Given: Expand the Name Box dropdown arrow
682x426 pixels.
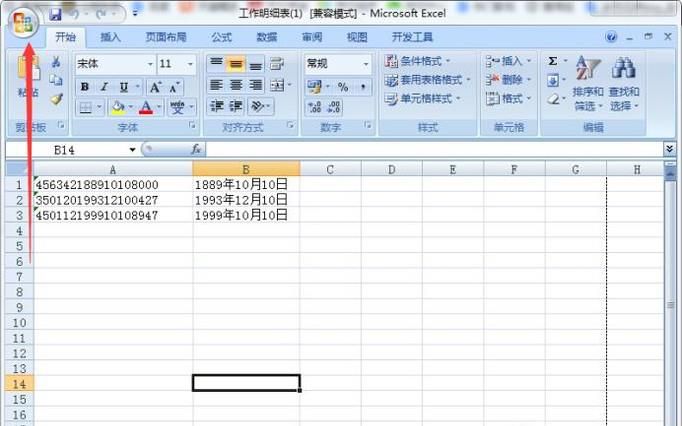Looking at the screenshot, I should point(132,150).
